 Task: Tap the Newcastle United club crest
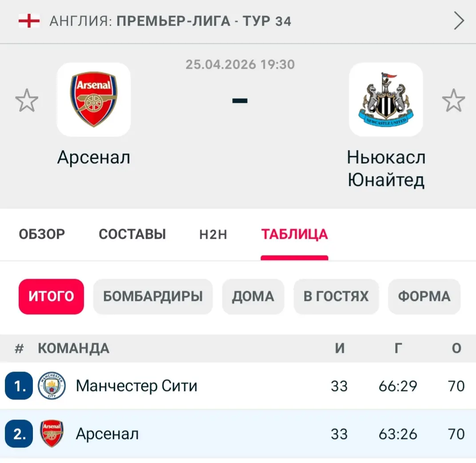385,99
